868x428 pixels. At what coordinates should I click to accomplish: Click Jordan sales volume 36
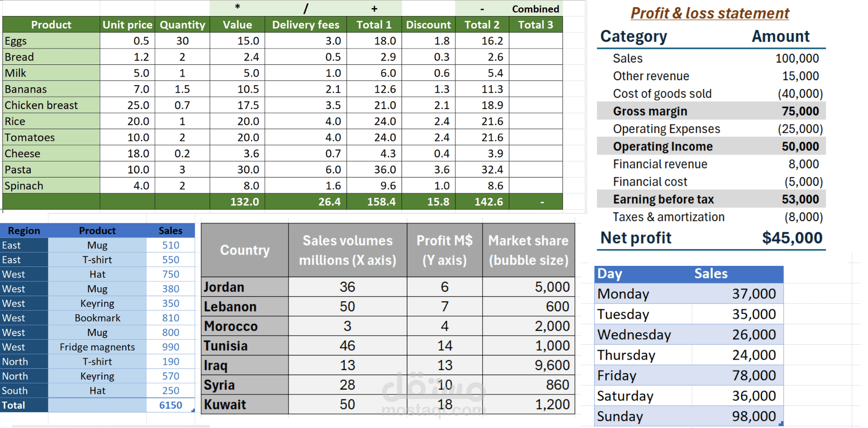pyautogui.click(x=347, y=287)
